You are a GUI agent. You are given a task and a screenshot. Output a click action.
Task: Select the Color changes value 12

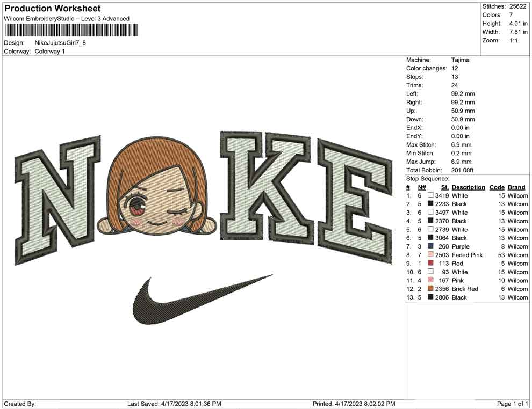coord(455,69)
